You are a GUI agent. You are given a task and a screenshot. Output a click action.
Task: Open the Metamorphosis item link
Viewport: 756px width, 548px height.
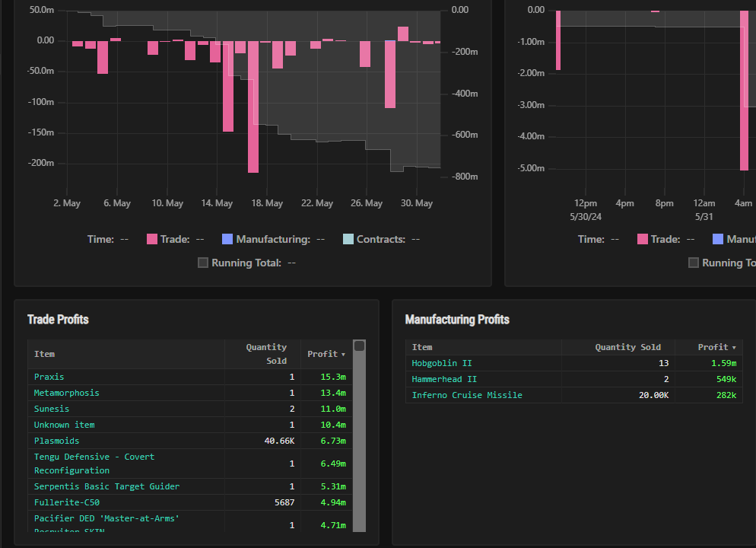pyautogui.click(x=66, y=393)
